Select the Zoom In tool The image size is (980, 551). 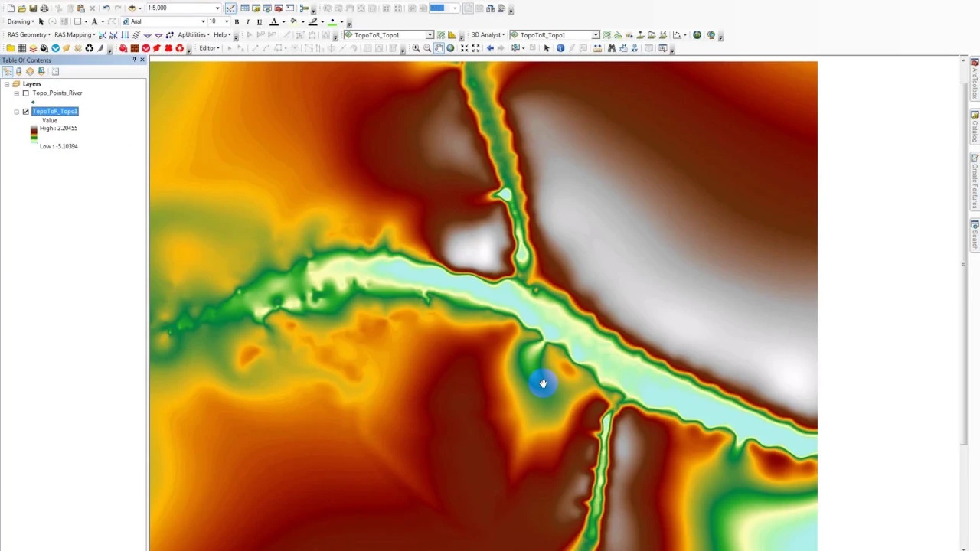[416, 48]
